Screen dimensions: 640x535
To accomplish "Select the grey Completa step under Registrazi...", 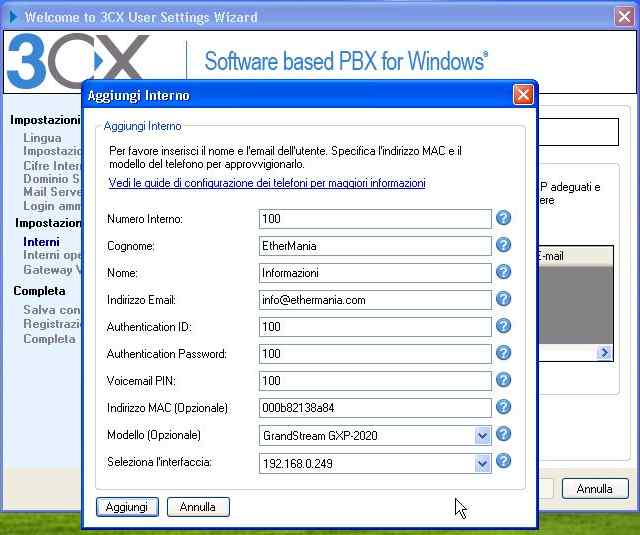I will pyautogui.click(x=49, y=339).
